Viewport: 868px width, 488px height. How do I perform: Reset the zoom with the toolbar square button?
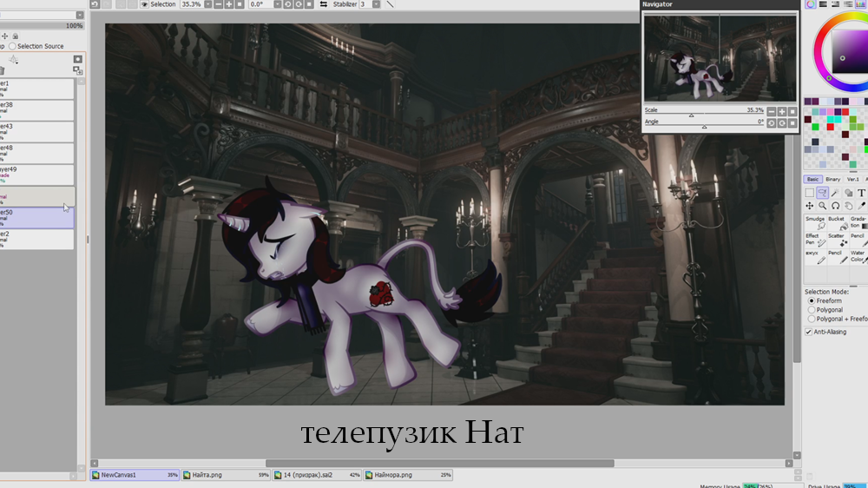coord(240,3)
